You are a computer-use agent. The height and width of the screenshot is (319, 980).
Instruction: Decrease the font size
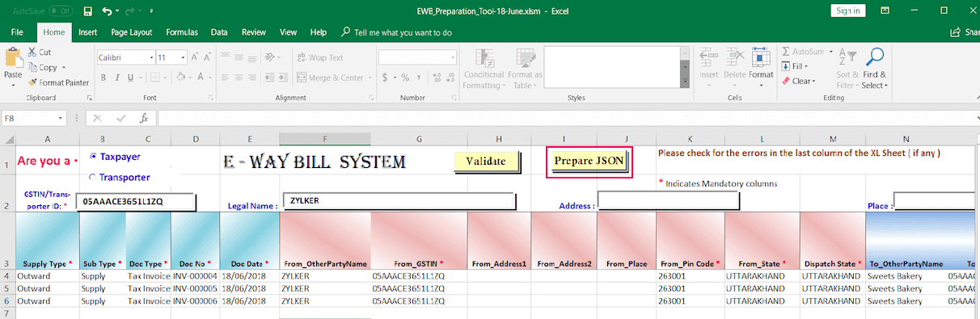click(208, 58)
